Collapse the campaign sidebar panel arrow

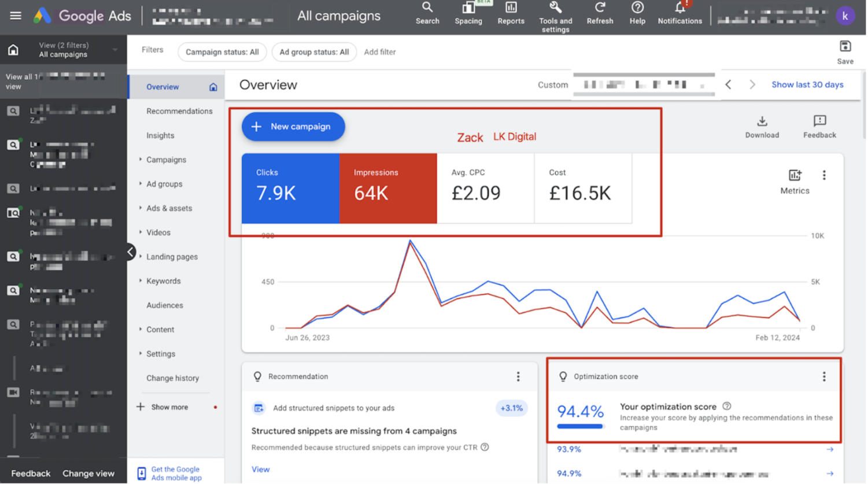pos(131,252)
